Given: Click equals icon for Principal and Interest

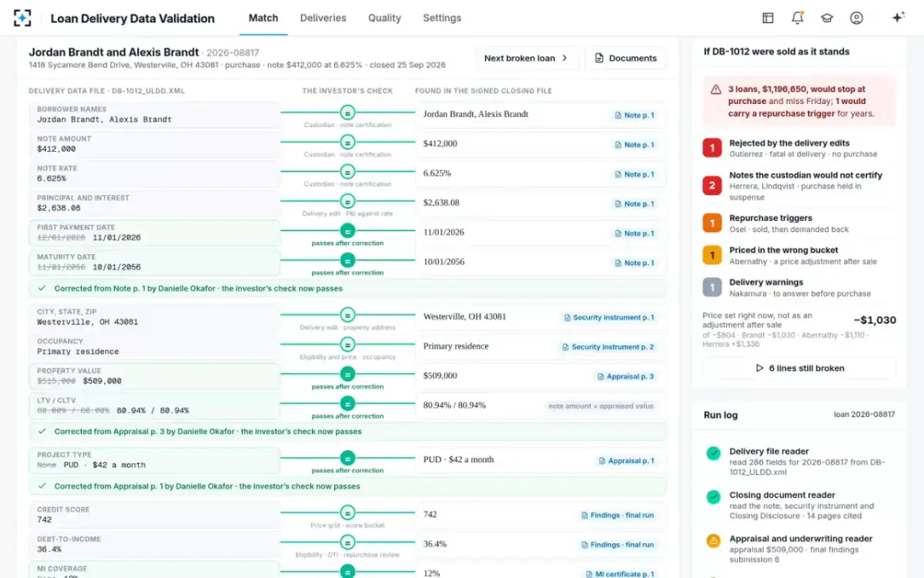Looking at the screenshot, I should click(347, 201).
